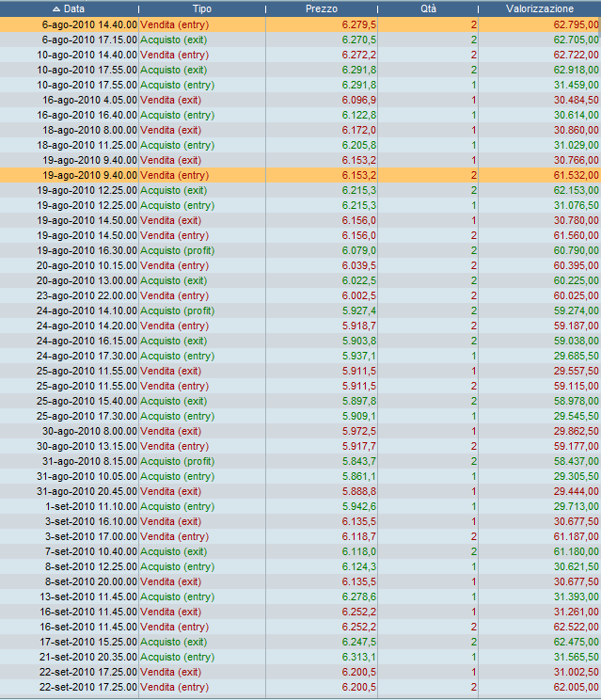Screen dimensions: 601x700
Task: Select date cell 6-ago-2010 17.15.00
Action: coord(89,40)
